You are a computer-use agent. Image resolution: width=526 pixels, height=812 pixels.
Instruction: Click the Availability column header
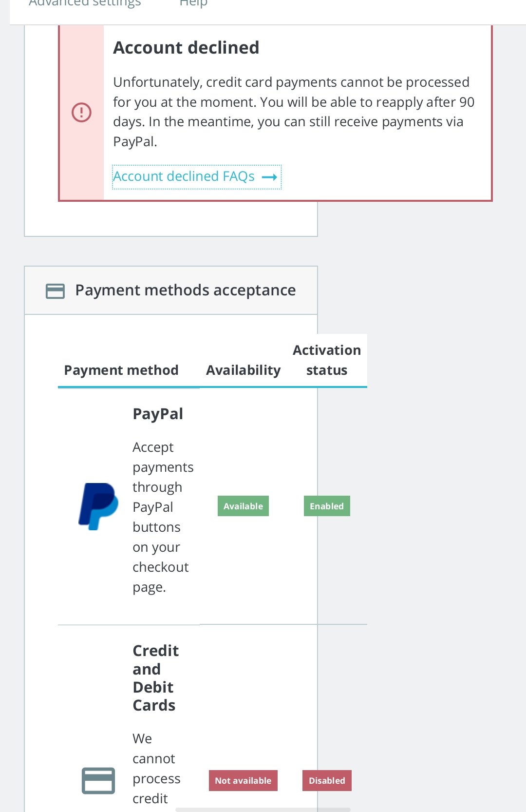point(243,370)
